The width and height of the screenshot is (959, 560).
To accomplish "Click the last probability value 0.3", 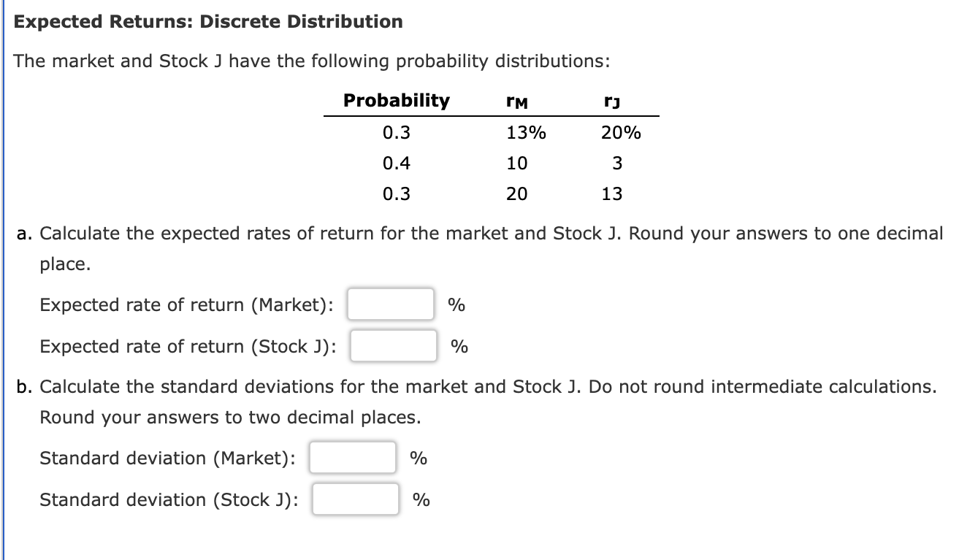I will (x=397, y=193).
